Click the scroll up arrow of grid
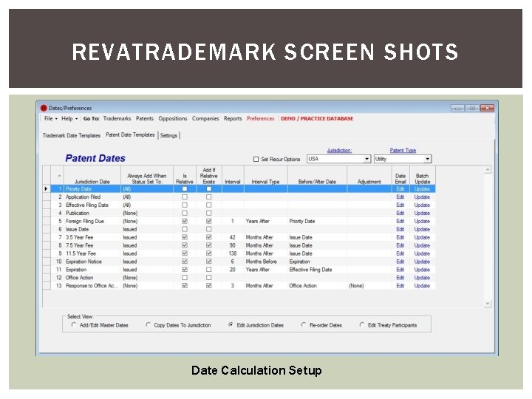This screenshot has height=399, width=532. pos(488,169)
